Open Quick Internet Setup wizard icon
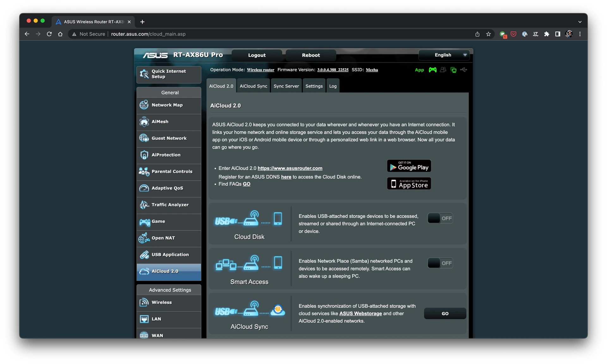Screen dimensions: 607x364 tap(144, 74)
